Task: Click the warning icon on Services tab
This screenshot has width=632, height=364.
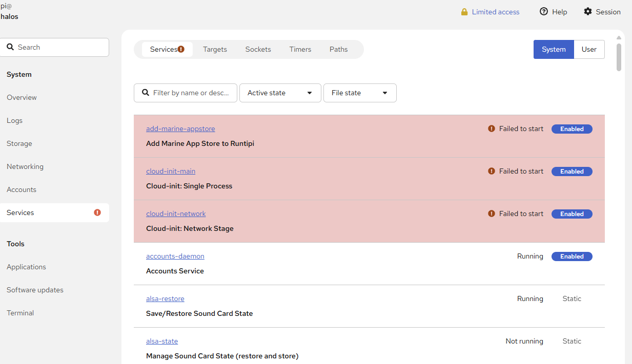Action: [x=181, y=50]
